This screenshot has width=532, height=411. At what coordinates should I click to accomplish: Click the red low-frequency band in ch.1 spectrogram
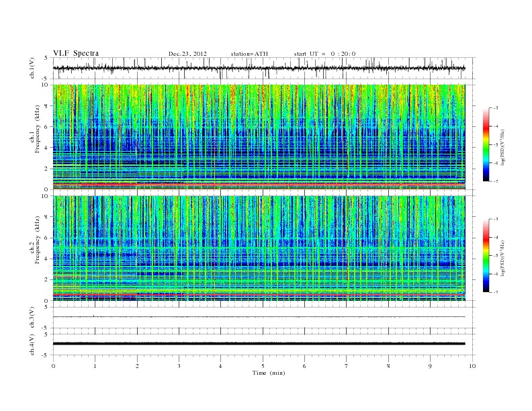point(259,185)
